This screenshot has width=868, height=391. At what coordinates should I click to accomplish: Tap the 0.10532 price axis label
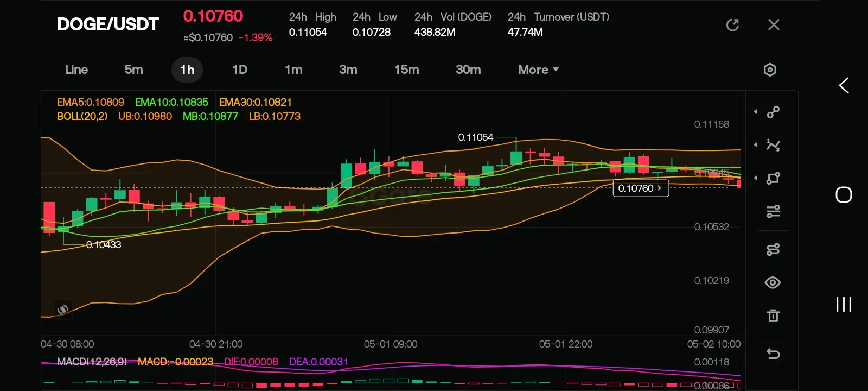click(712, 227)
